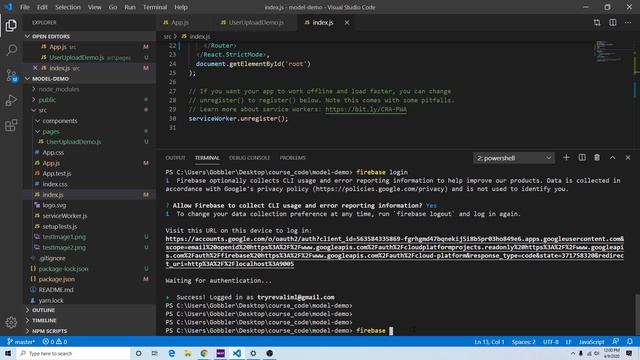Open notifications bell in status bar
This screenshot has width=640, height=360.
630,342
